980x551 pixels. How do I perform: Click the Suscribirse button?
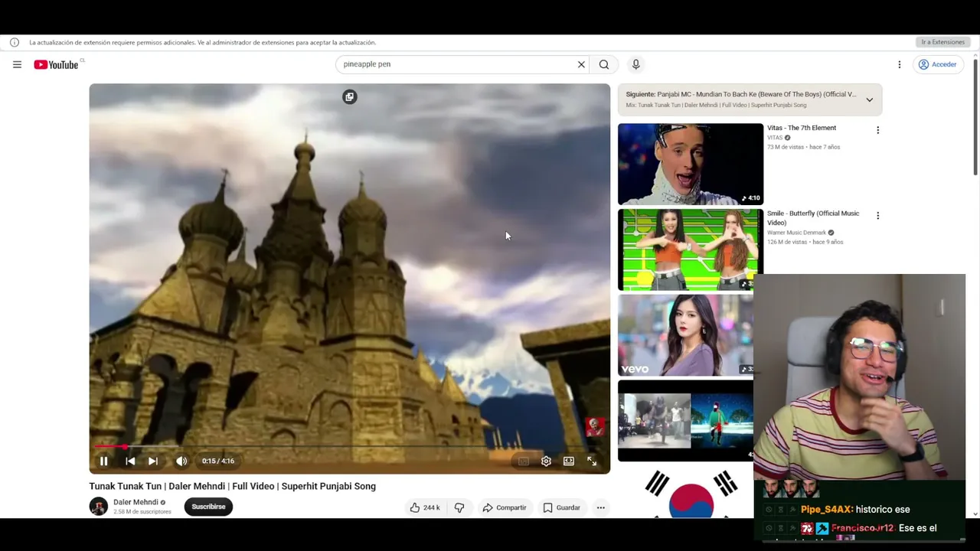pos(208,507)
